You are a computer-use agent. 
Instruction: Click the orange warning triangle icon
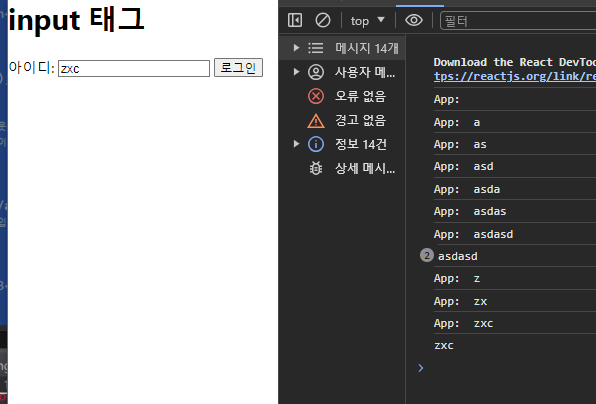click(315, 121)
